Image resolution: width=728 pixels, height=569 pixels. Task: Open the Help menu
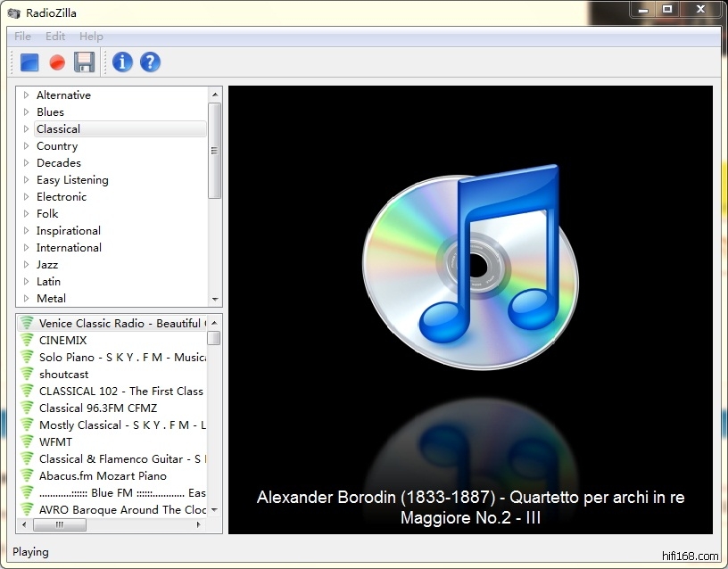pos(91,37)
